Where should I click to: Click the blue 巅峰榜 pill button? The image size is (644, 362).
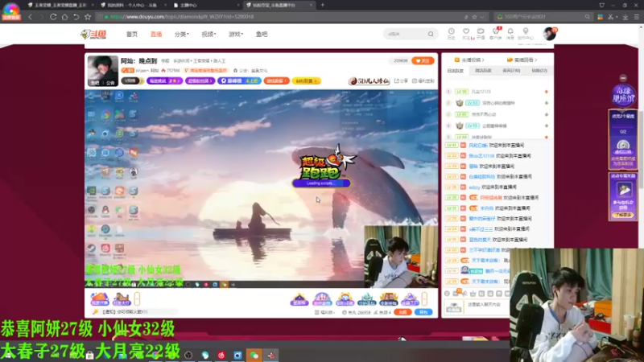(239, 81)
